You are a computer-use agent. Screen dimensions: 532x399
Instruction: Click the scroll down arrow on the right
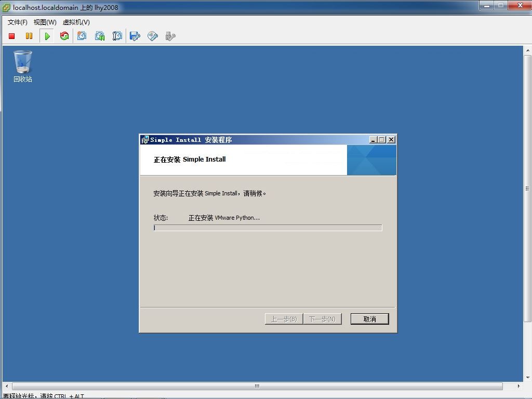[x=528, y=377]
